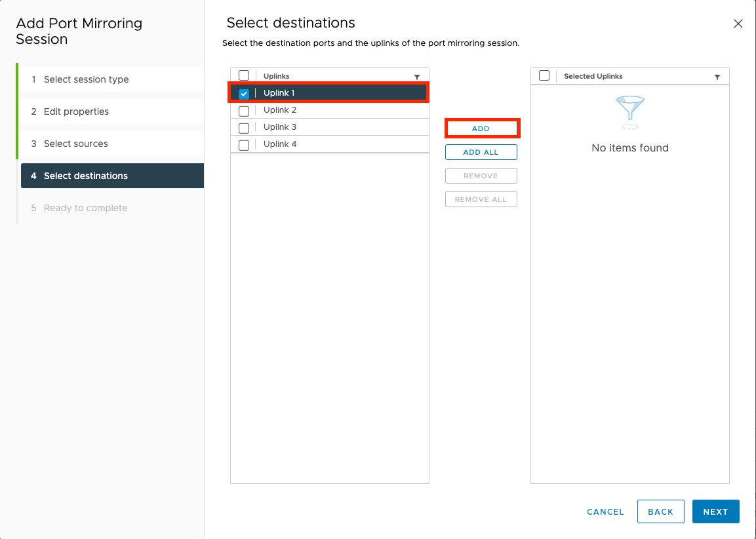
Task: Go back to the previous wizard step
Action: point(660,511)
